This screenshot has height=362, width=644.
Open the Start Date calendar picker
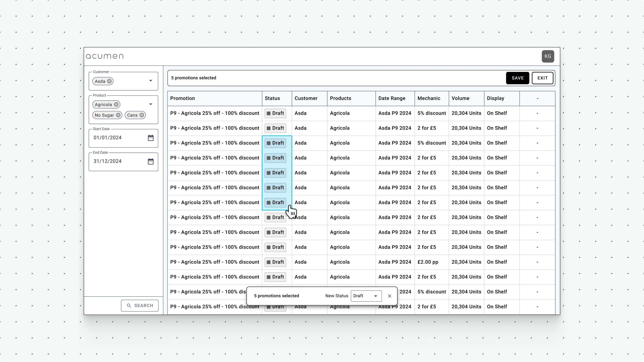[x=151, y=137]
